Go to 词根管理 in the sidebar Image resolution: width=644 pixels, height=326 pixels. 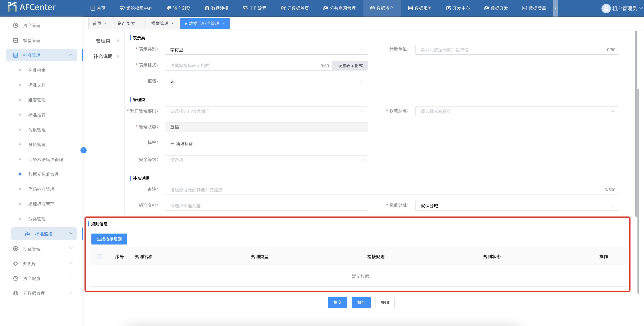click(x=37, y=130)
